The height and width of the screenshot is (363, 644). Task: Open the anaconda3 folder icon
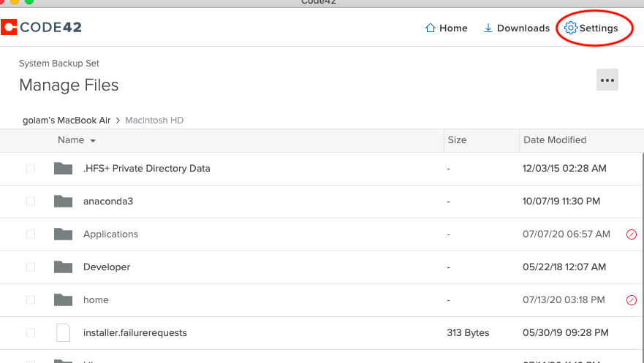click(x=64, y=201)
